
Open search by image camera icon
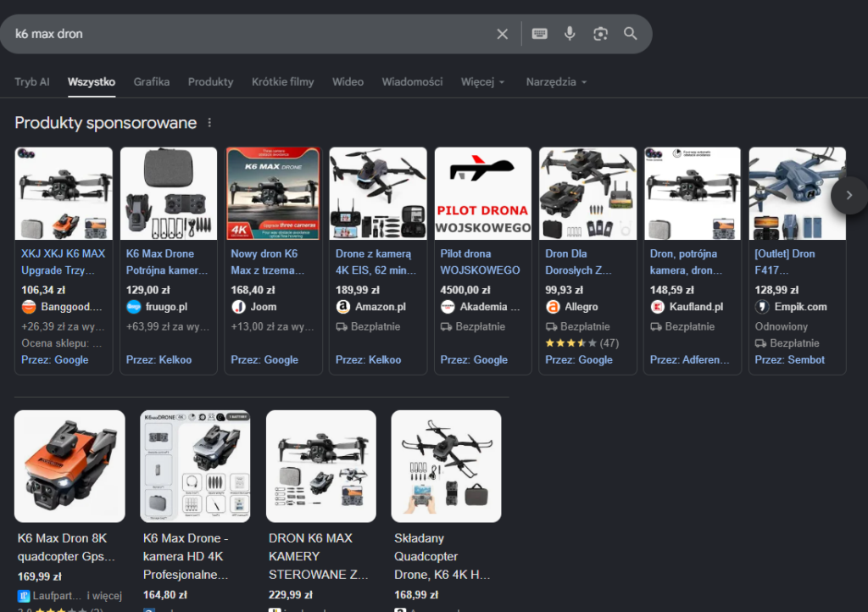[600, 34]
